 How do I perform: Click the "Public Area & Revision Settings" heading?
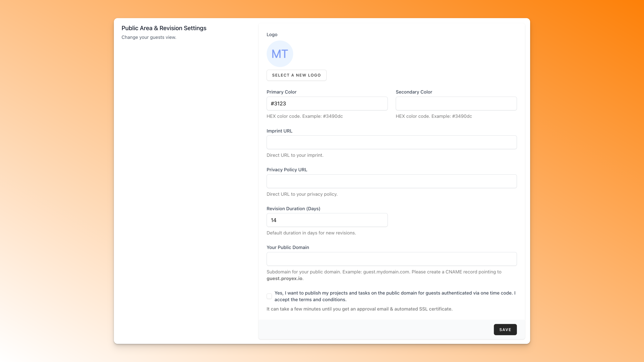point(164,28)
